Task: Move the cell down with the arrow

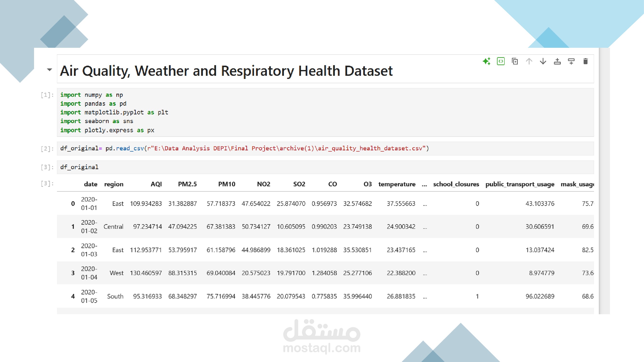Action: tap(543, 61)
